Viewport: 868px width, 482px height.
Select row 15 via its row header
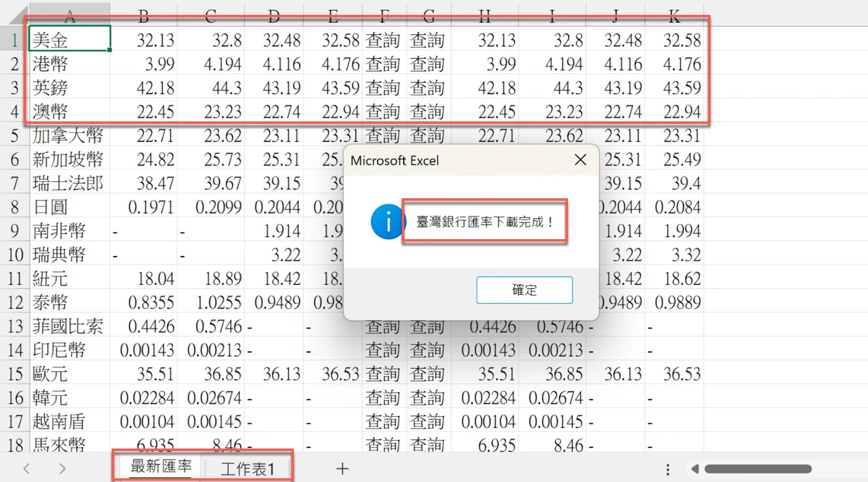[14, 374]
